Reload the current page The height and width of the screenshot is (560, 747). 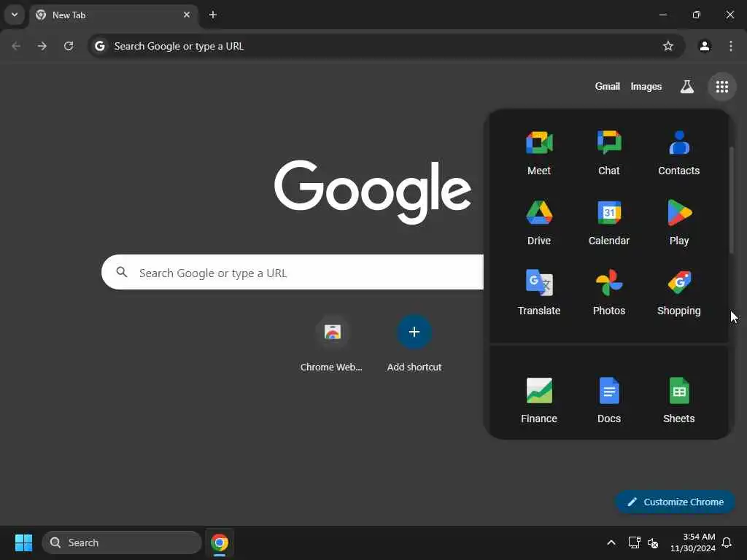pos(69,46)
